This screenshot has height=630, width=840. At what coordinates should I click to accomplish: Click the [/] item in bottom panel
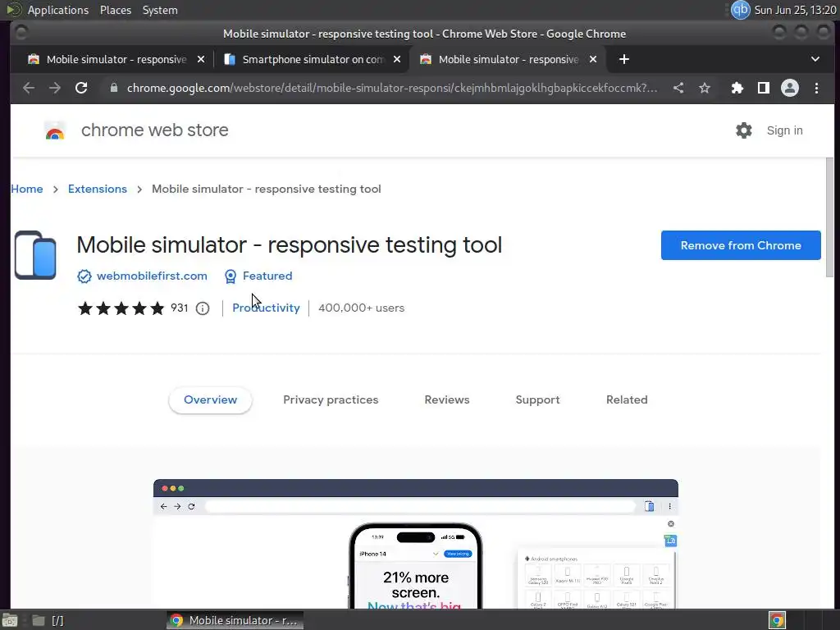[57, 620]
